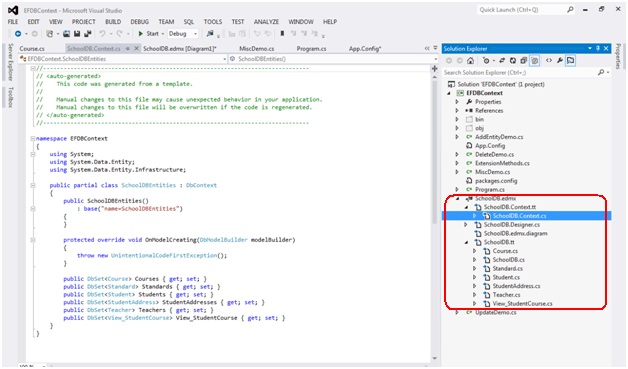Switch to the SchoolDB.edmx [Diagram1] tab
This screenshot has height=369, width=628.
coord(180,48)
